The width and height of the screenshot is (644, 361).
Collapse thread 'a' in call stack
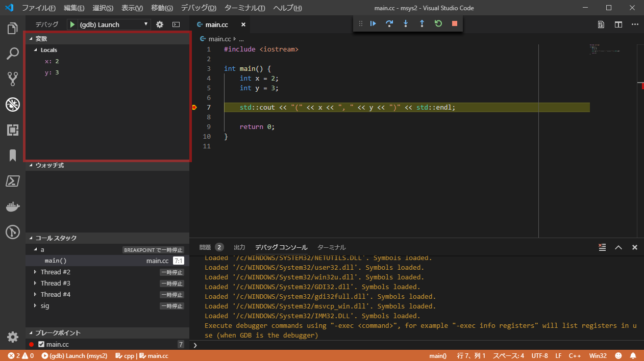coord(35,249)
